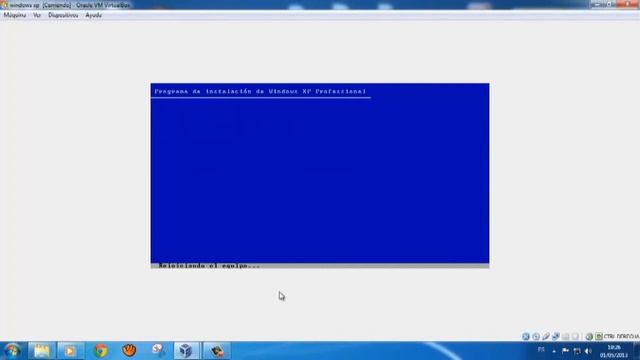The image size is (640, 360).
Task: Open the volume control tray icon
Action: (588, 351)
